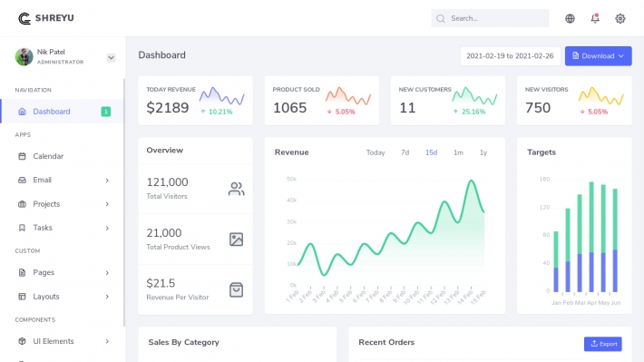
Task: Click the Revenue Per Visitor bag icon
Action: click(236, 289)
